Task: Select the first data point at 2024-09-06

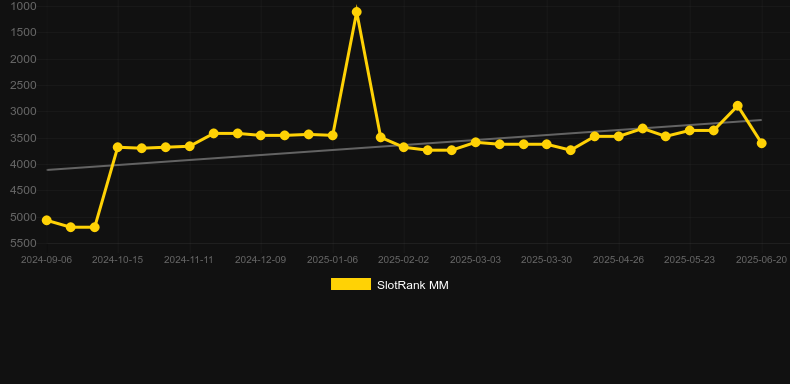Action: 47,220
